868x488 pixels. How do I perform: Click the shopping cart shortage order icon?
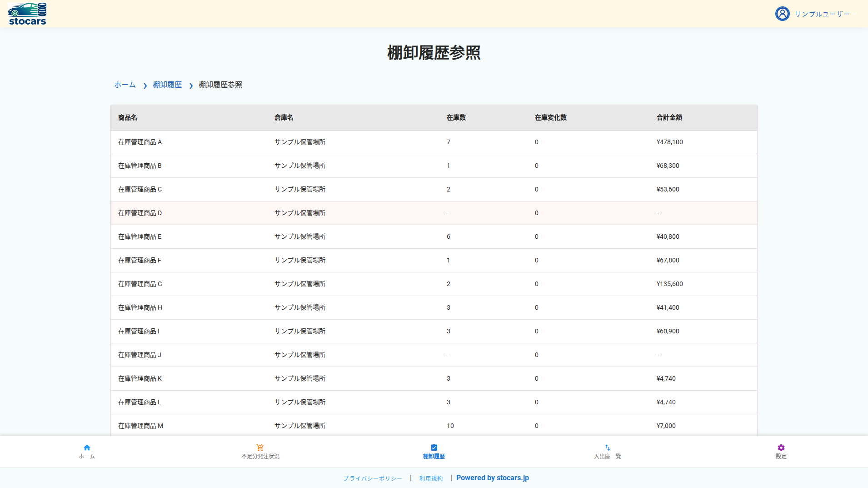(260, 448)
